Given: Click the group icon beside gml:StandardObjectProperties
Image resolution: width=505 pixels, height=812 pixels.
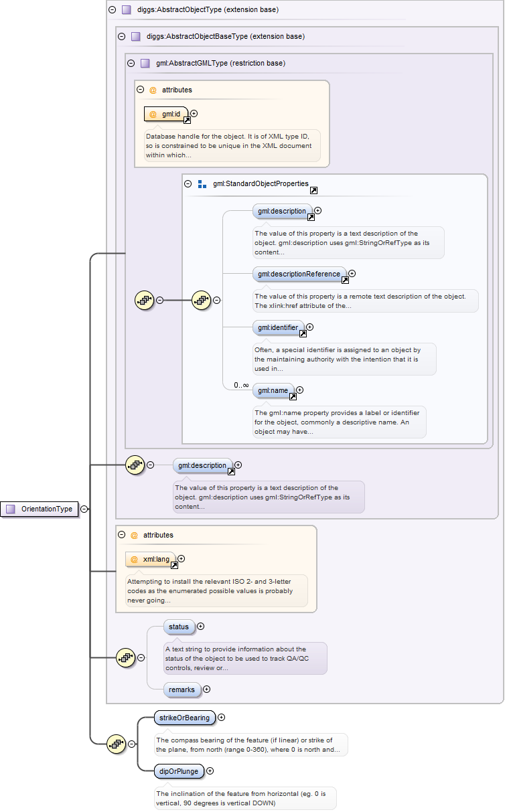Looking at the screenshot, I should [202, 183].
